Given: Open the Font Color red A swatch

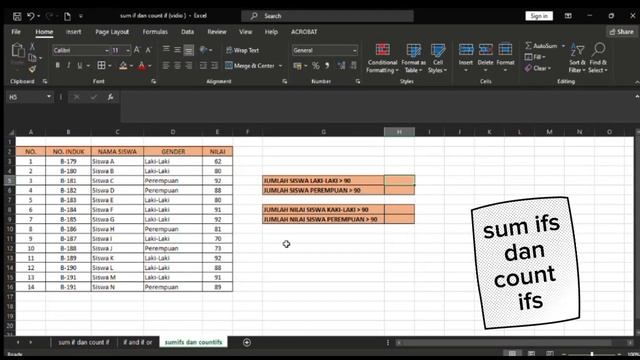Looking at the screenshot, I should 142,65.
